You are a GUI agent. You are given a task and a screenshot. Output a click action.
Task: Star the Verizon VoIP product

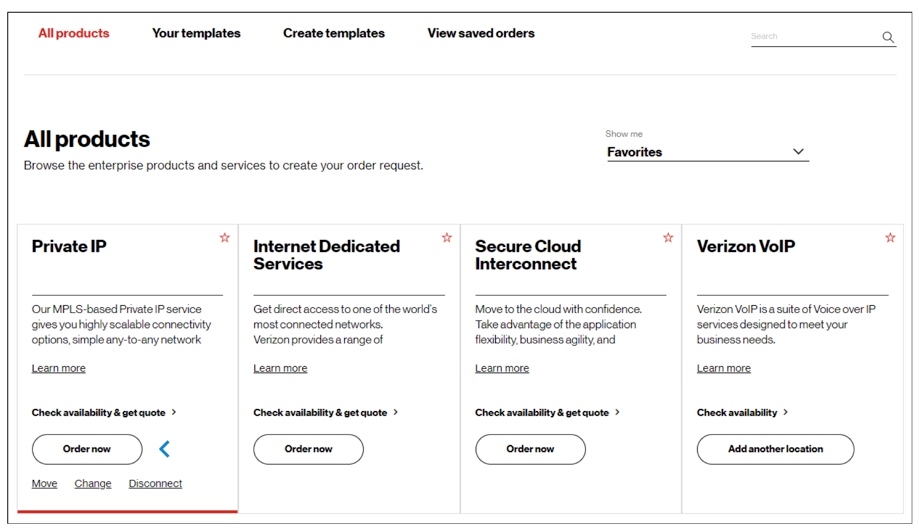pos(890,238)
